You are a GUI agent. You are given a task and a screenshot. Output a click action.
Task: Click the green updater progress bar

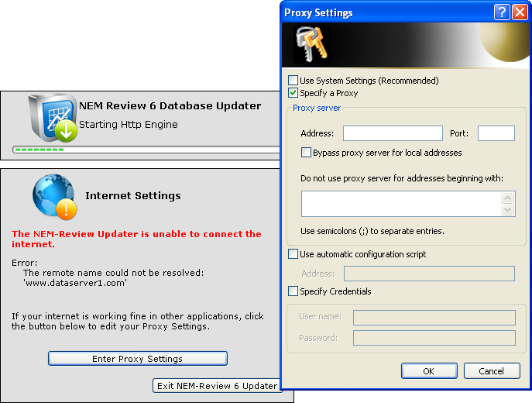tap(146, 150)
